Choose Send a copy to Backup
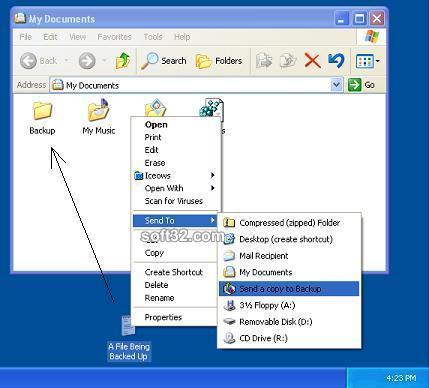The image size is (429, 388). (289, 289)
